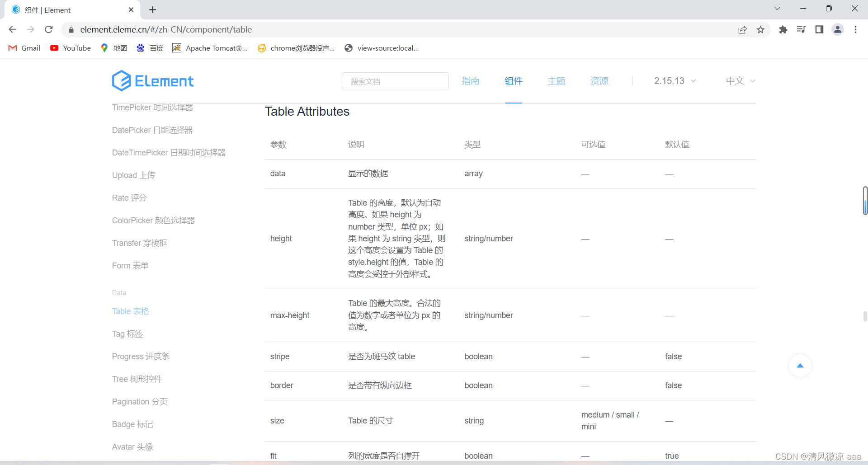868x465 pixels.
Task: Open Pagination 分页 sidebar link
Action: [x=140, y=402]
